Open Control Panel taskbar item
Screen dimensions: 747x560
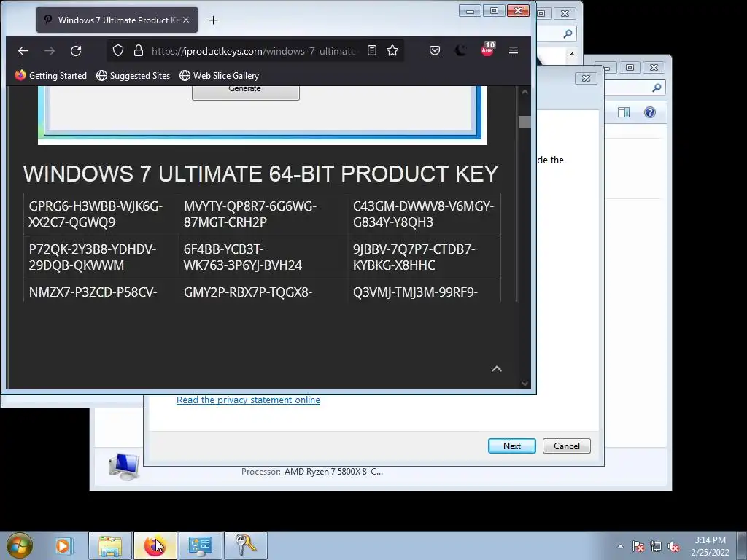pyautogui.click(x=200, y=545)
